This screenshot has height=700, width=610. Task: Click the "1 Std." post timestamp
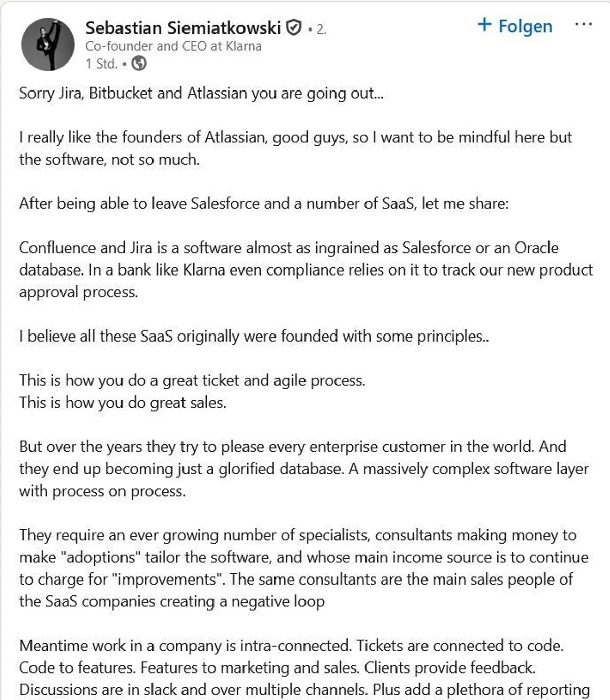pyautogui.click(x=101, y=64)
